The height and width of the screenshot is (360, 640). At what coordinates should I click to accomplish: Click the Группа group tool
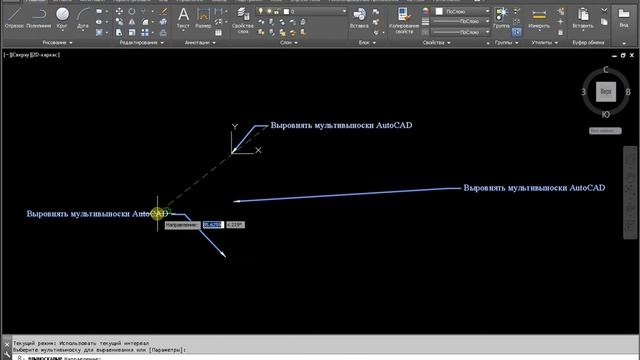pos(501,18)
